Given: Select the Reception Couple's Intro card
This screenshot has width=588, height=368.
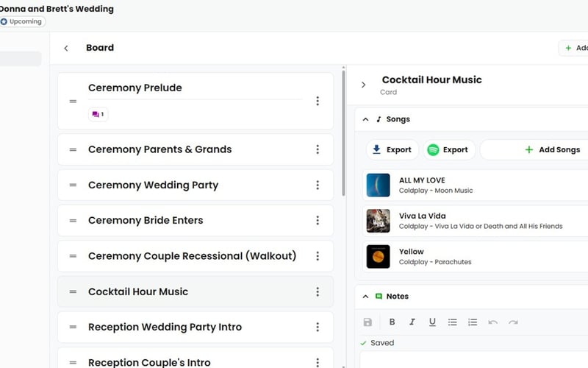Looking at the screenshot, I should tap(196, 358).
